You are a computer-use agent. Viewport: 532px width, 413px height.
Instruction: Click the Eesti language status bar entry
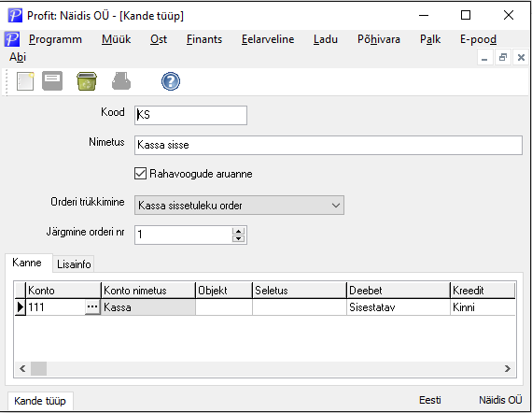[430, 400]
